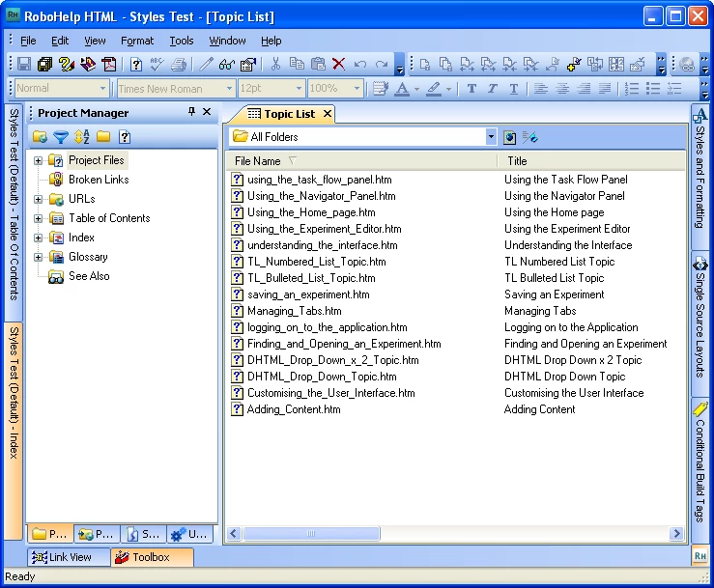
Task: Toggle Bold T formatting button
Action: pos(471,88)
